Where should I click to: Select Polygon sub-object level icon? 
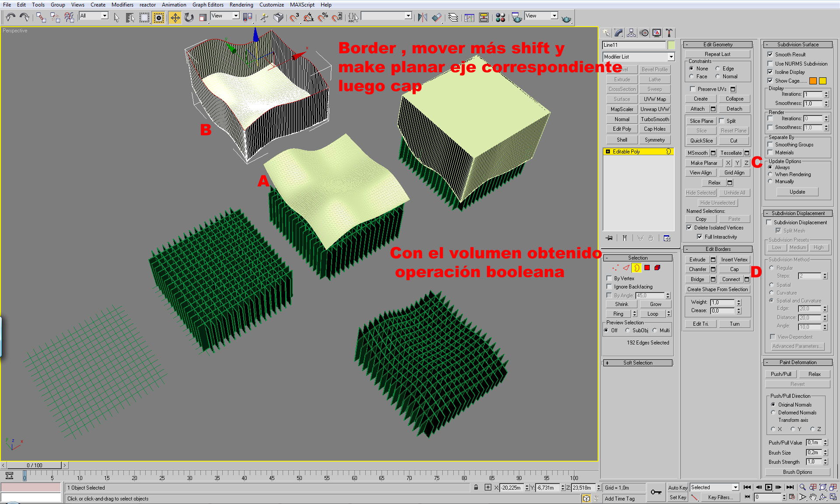click(x=647, y=268)
